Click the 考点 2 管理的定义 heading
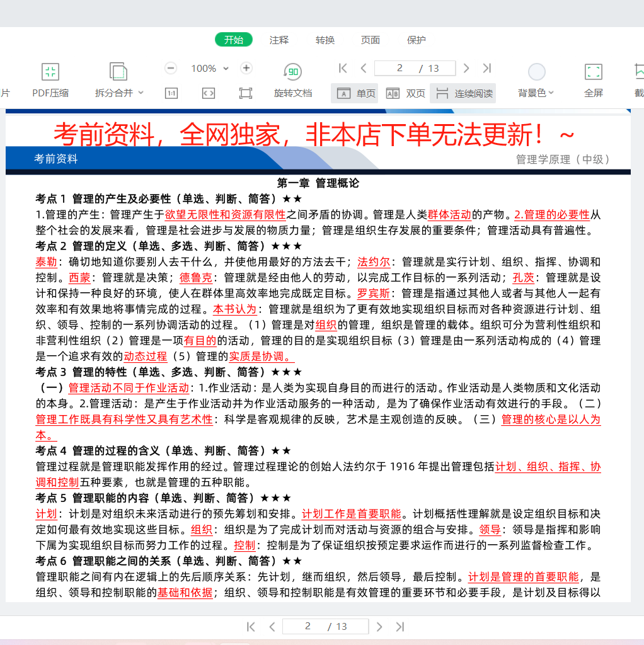Image resolution: width=644 pixels, height=645 pixels. pos(169,246)
